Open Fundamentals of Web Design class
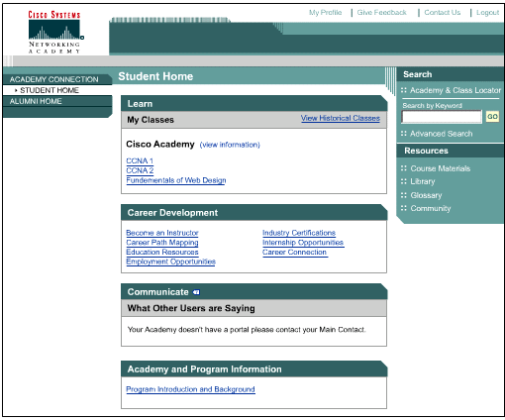 point(176,180)
